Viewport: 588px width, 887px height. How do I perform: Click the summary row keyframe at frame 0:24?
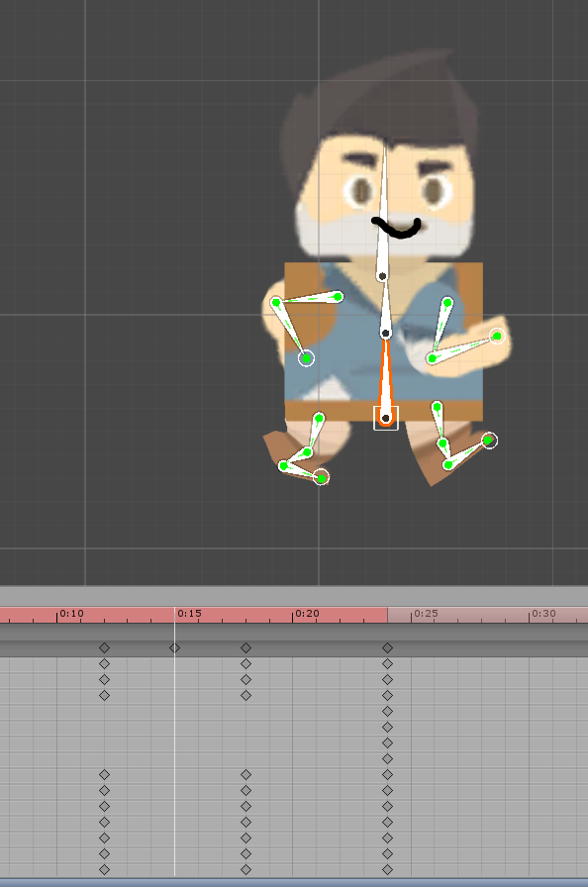pos(387,647)
